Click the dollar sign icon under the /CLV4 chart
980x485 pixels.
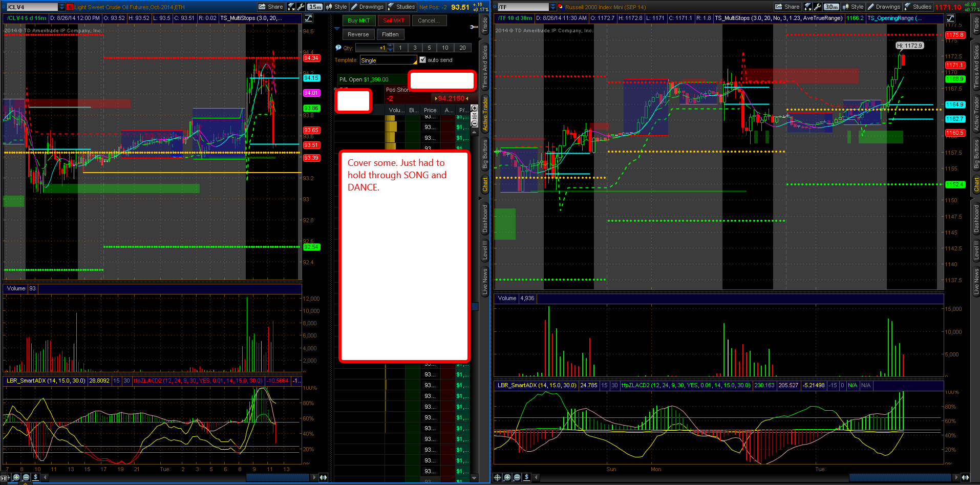[36, 477]
